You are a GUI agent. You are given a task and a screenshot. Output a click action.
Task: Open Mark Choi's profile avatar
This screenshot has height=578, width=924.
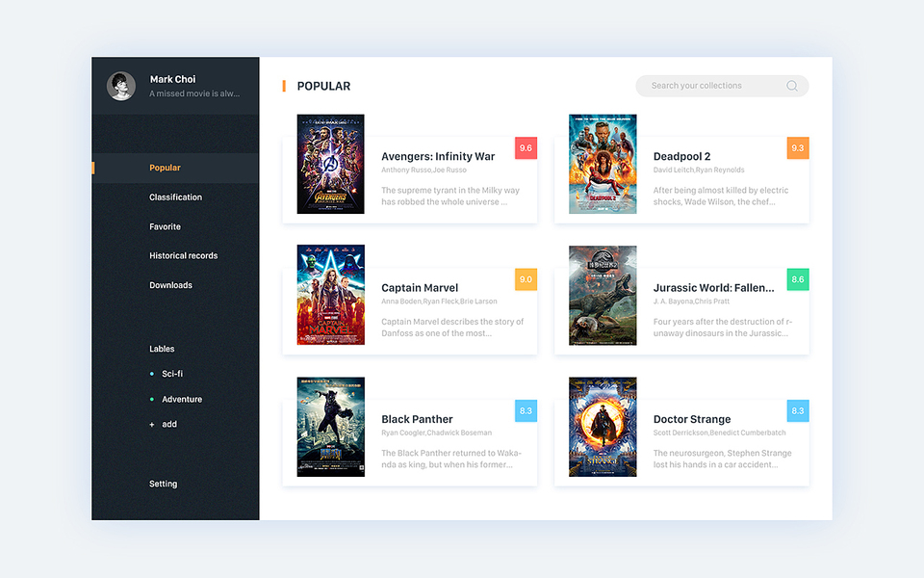coord(121,86)
